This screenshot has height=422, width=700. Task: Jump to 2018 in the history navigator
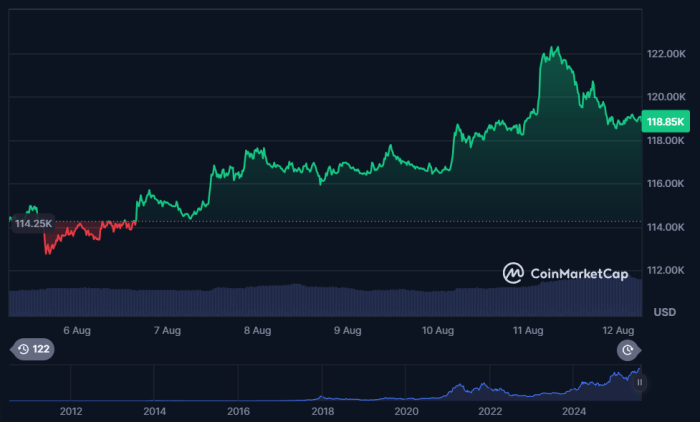tap(322, 411)
